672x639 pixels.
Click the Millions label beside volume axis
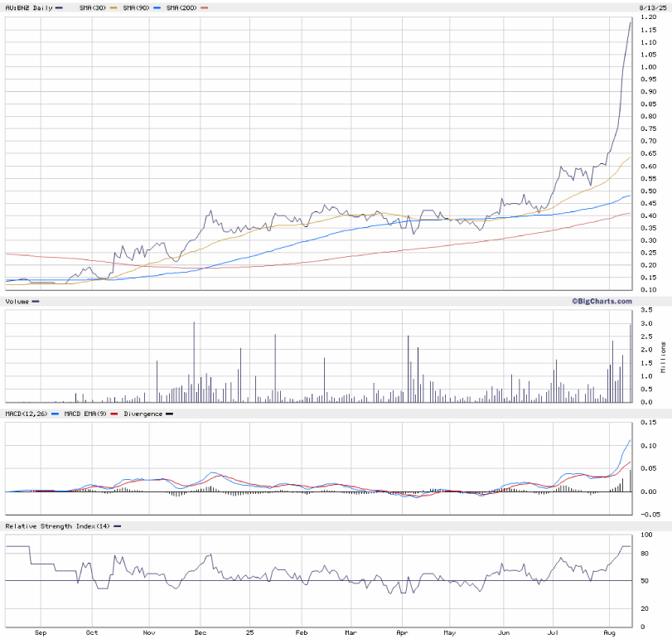(665, 356)
